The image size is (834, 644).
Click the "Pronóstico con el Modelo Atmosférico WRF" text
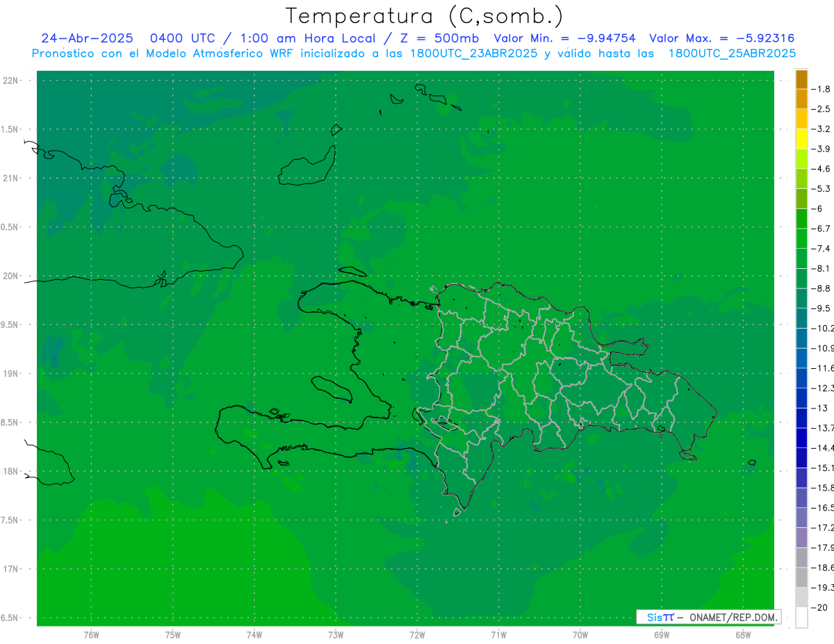click(x=164, y=53)
